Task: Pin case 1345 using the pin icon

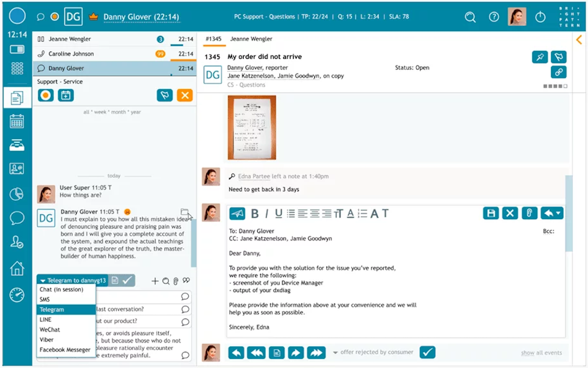Action: pyautogui.click(x=540, y=57)
